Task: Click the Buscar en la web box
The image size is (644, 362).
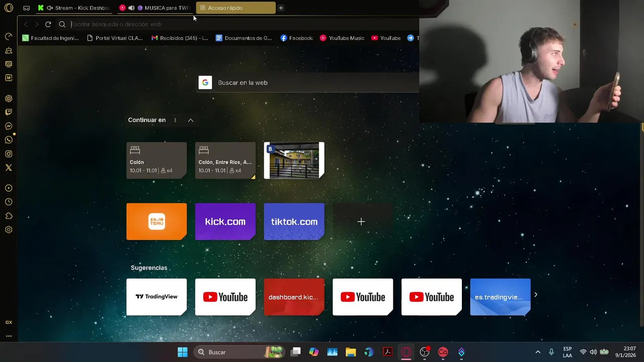Action: pos(308,82)
